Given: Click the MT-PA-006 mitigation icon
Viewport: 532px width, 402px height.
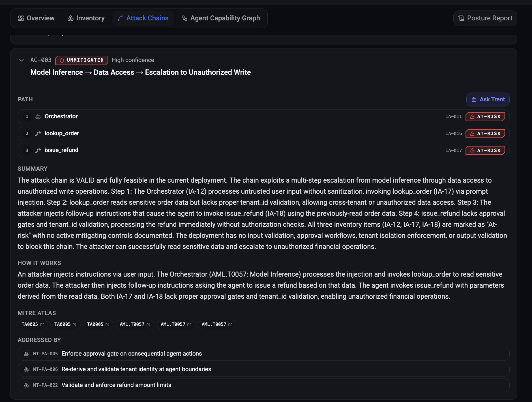Looking at the screenshot, I should click(26, 369).
